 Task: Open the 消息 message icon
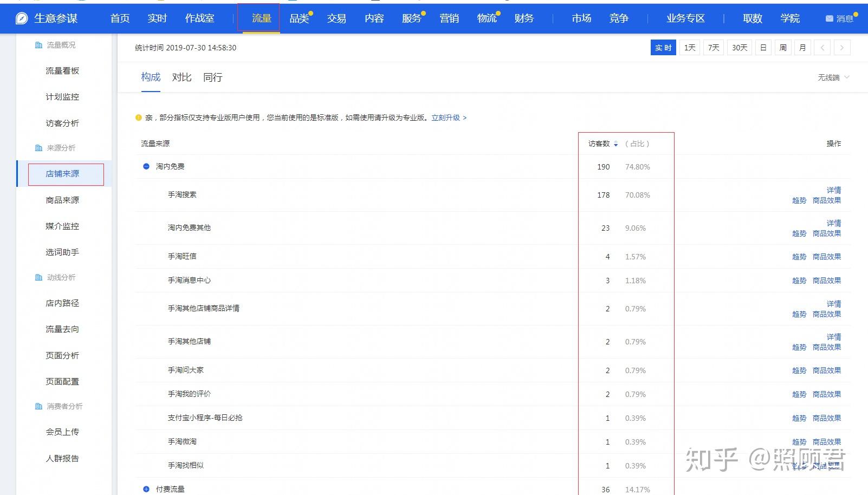point(829,18)
